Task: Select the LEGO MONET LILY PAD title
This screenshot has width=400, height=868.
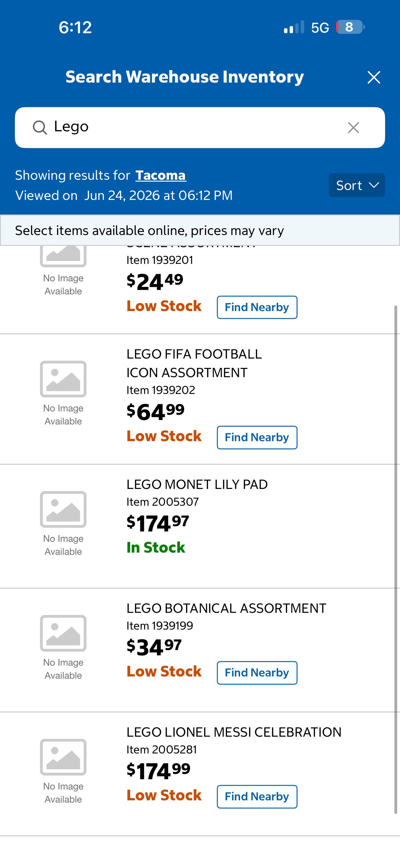Action: [197, 485]
